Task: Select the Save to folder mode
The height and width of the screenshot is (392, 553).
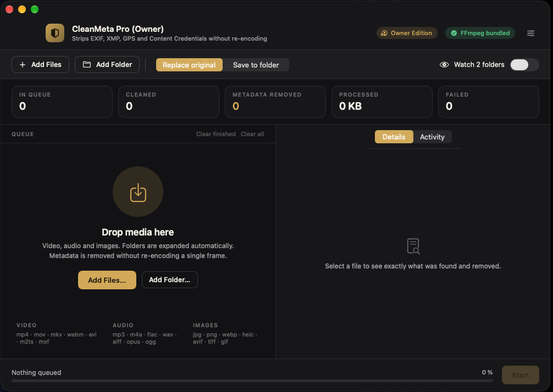Action: tap(256, 65)
